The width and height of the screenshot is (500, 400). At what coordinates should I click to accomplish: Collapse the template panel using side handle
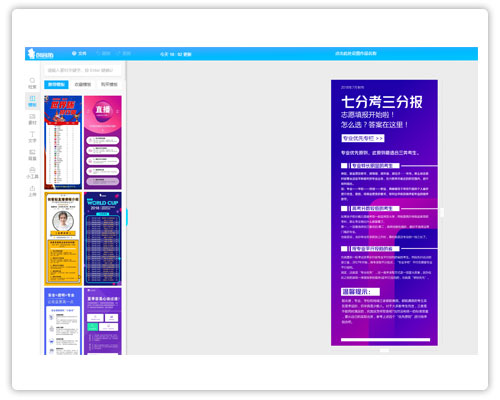tap(127, 217)
